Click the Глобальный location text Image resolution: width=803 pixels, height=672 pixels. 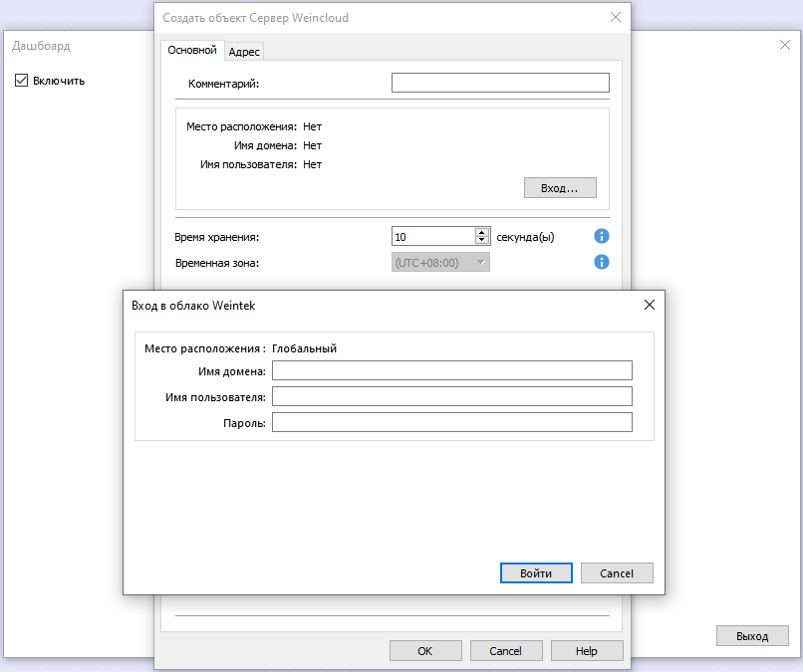304,348
